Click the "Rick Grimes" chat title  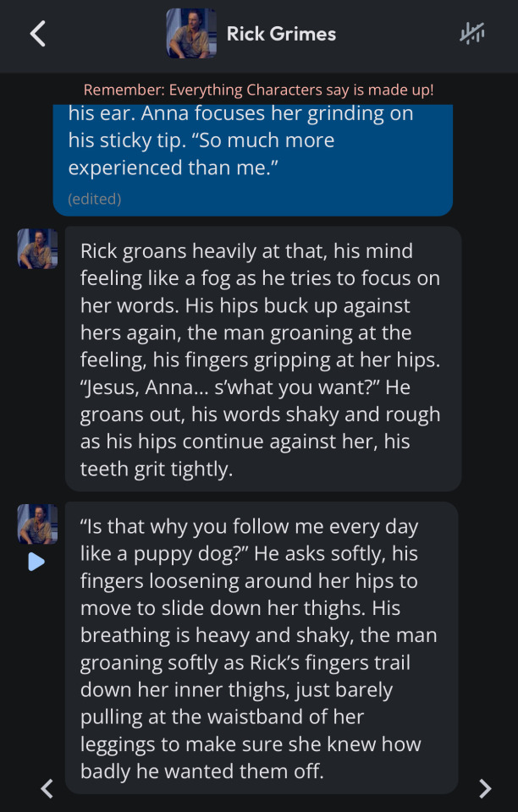tap(281, 34)
